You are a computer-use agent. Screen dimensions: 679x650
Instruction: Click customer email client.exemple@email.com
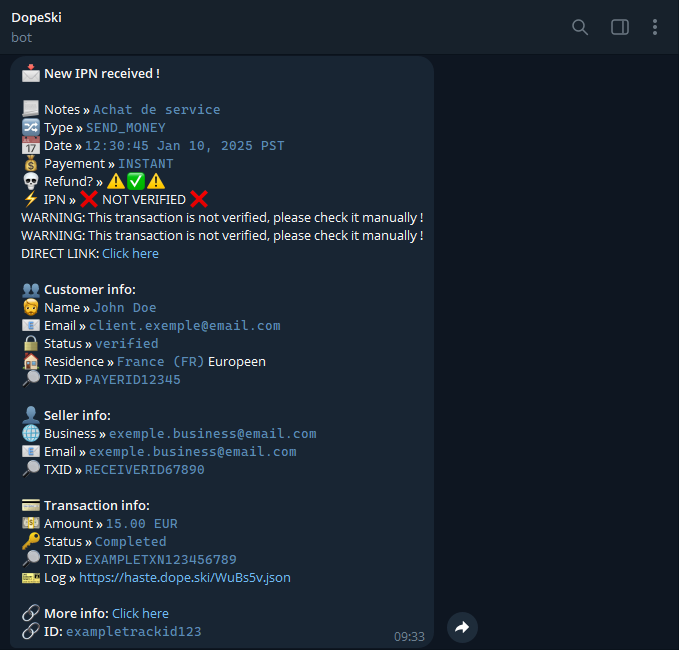[184, 326]
